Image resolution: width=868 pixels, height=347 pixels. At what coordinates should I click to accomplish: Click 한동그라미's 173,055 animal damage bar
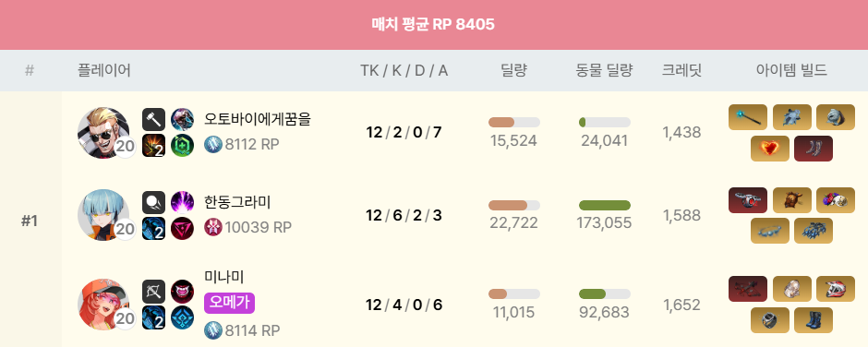pyautogui.click(x=605, y=205)
